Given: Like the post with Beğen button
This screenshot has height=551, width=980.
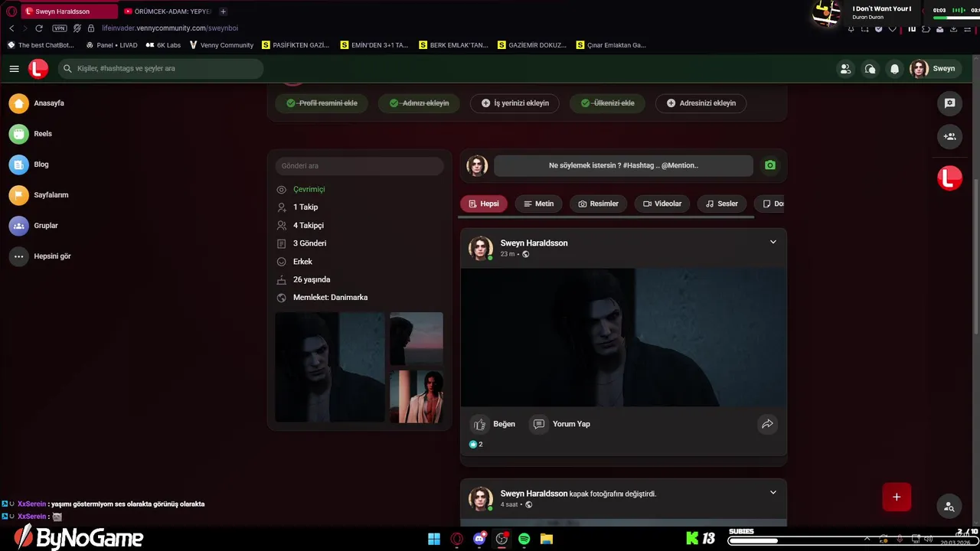Looking at the screenshot, I should point(493,424).
